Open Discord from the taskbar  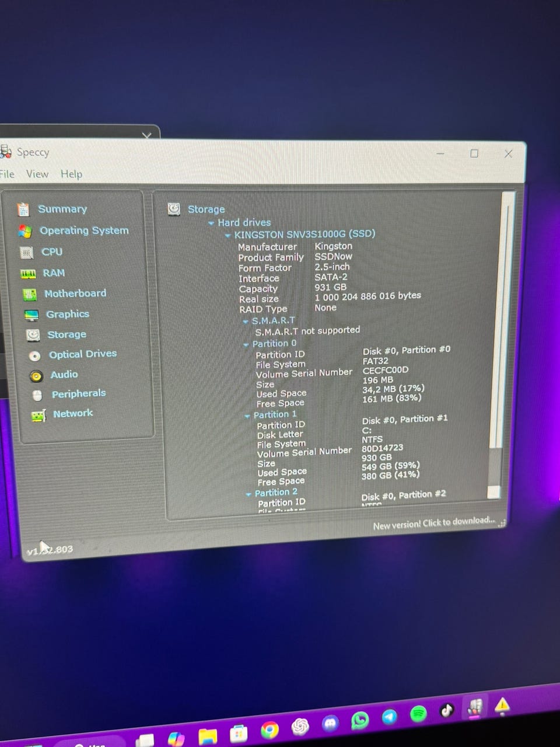[x=330, y=724]
